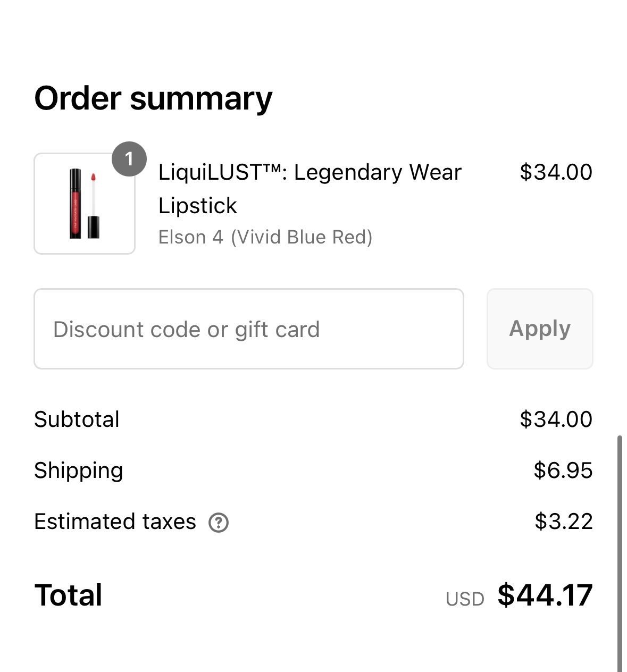Click the page scrollbar on the right edge
This screenshot has height=672, width=627.
tap(620, 553)
